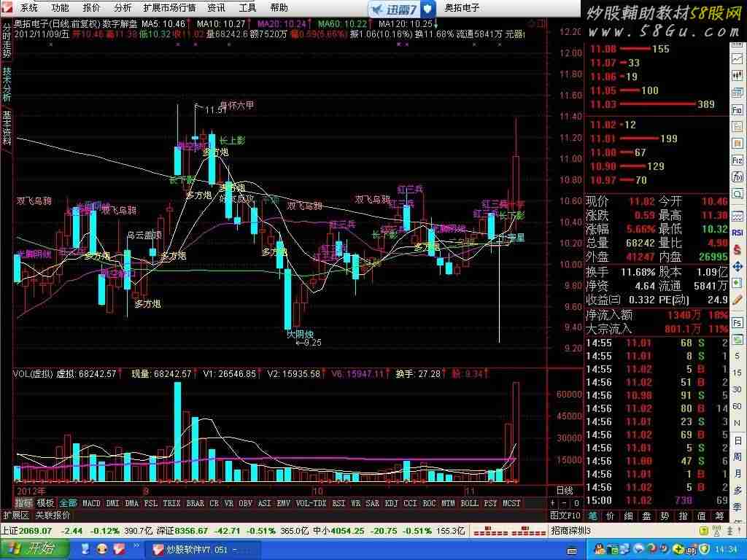Open the 扩展市场行情 menu
This screenshot has height=560, width=747.
click(x=169, y=7)
